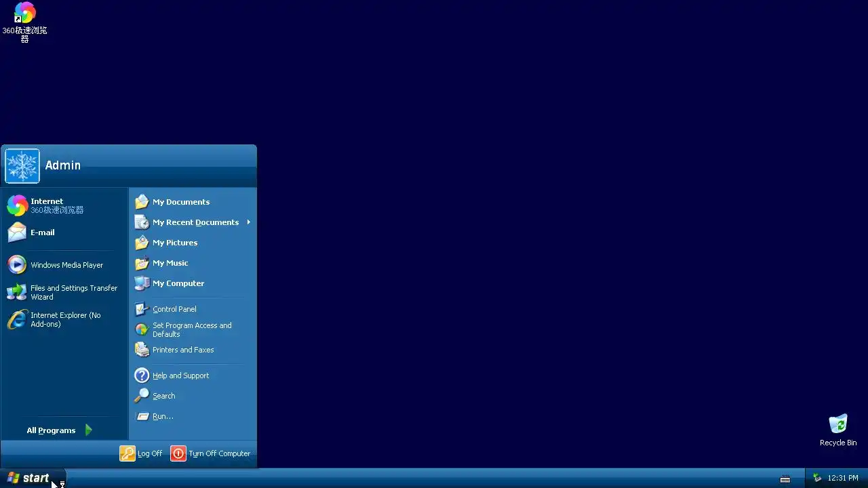Screen dimensions: 868x488
Task: Click the Search magnifier icon
Action: (142, 396)
